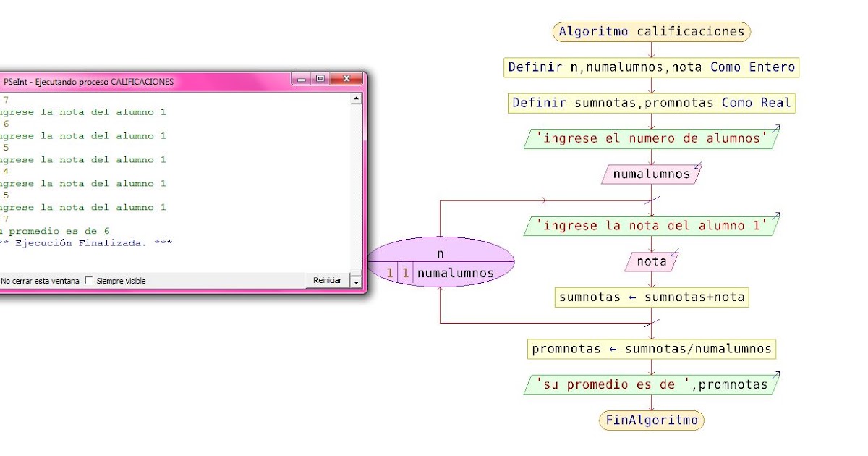Click the variable inspector bubble showing numalumnos

click(443, 262)
